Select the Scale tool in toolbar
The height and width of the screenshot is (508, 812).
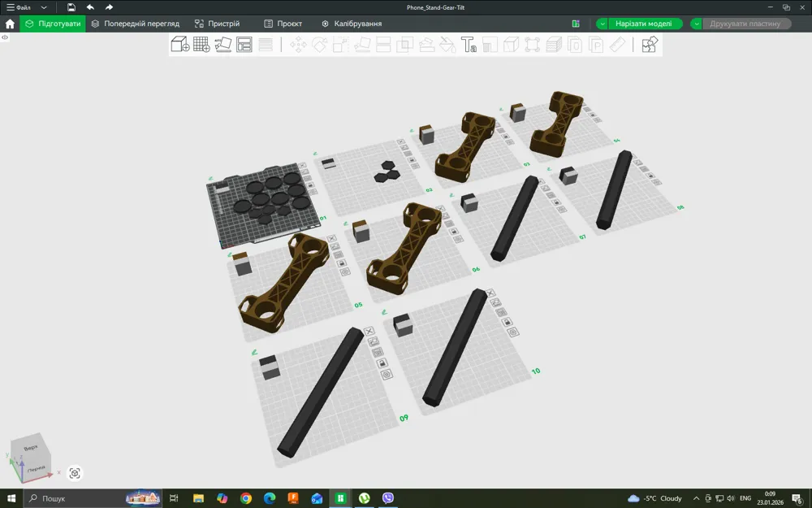click(x=340, y=45)
